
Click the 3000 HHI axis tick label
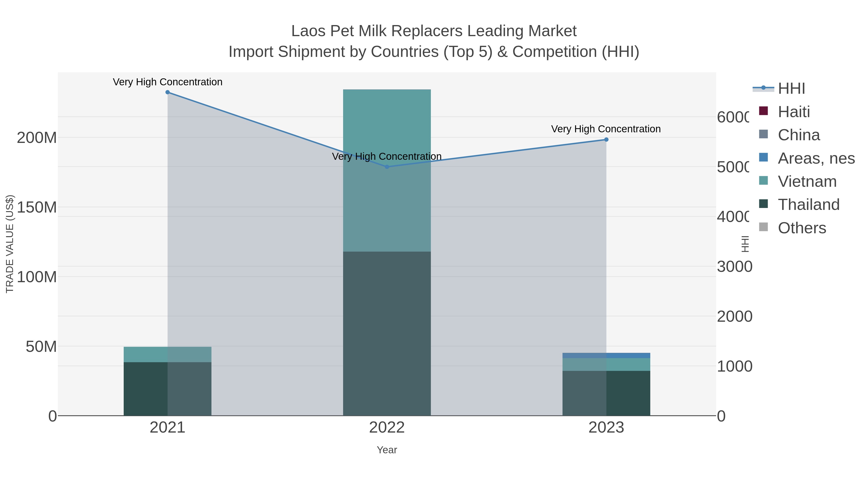coord(735,266)
